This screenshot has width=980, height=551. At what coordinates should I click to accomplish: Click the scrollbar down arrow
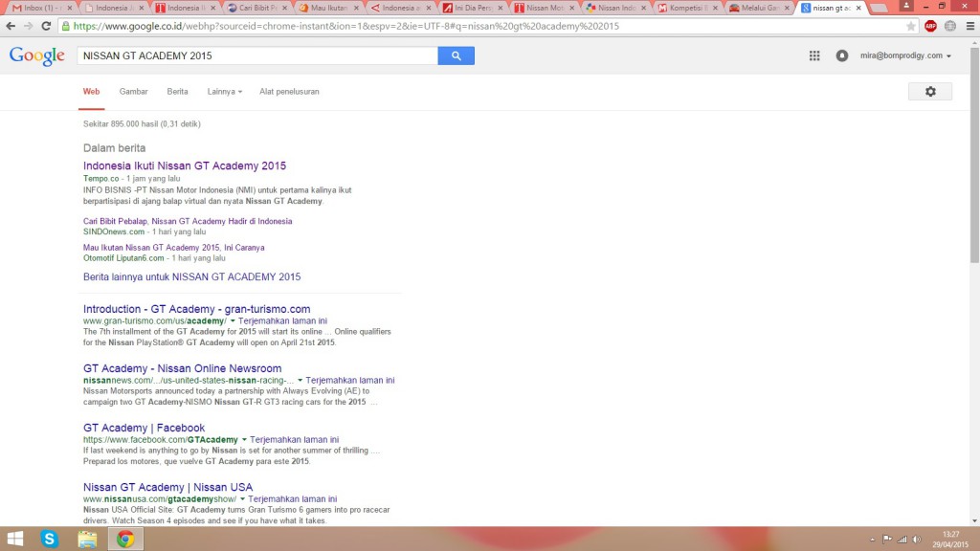[x=974, y=521]
